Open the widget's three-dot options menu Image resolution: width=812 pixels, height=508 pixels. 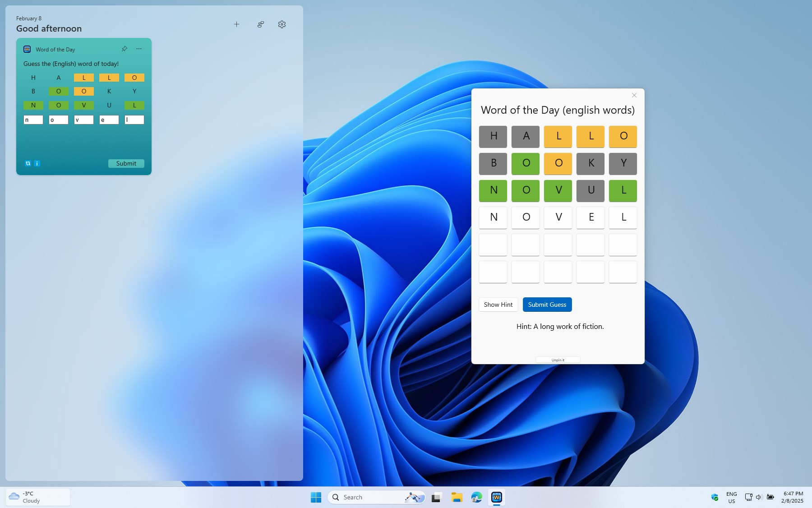coord(139,49)
